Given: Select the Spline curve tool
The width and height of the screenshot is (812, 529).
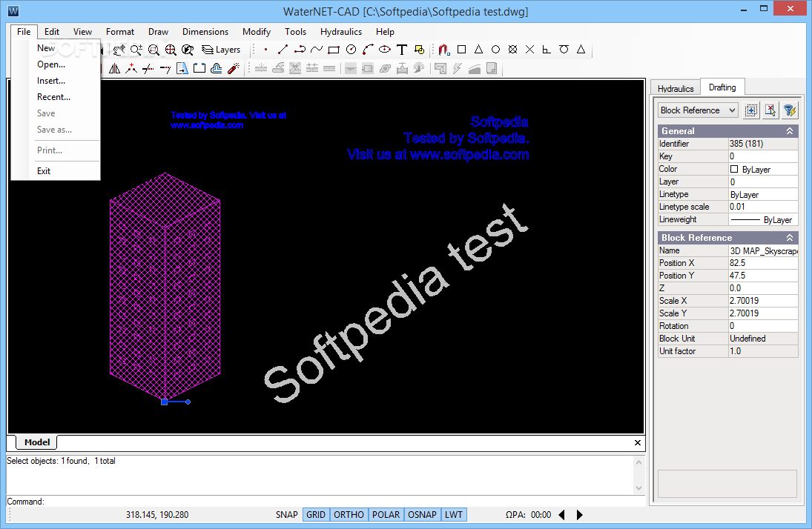Looking at the screenshot, I should click(x=317, y=50).
